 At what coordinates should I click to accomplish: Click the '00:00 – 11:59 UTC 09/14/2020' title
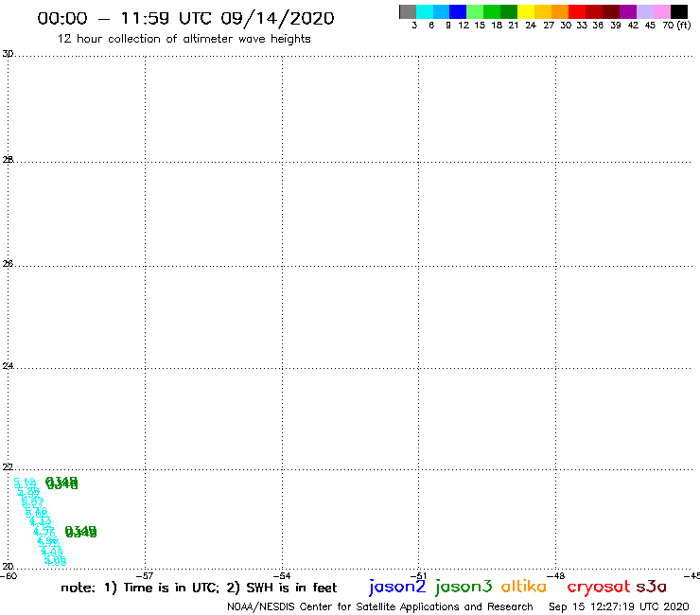pos(185,18)
